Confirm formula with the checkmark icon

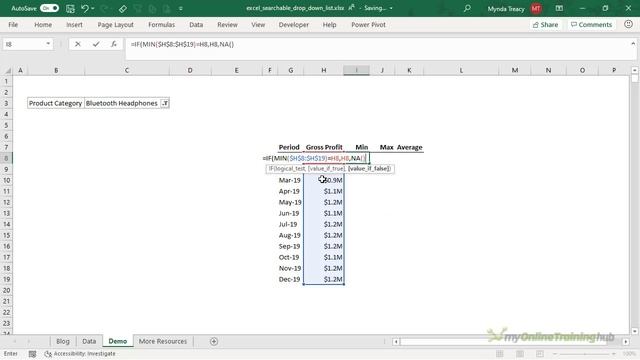coord(96,44)
